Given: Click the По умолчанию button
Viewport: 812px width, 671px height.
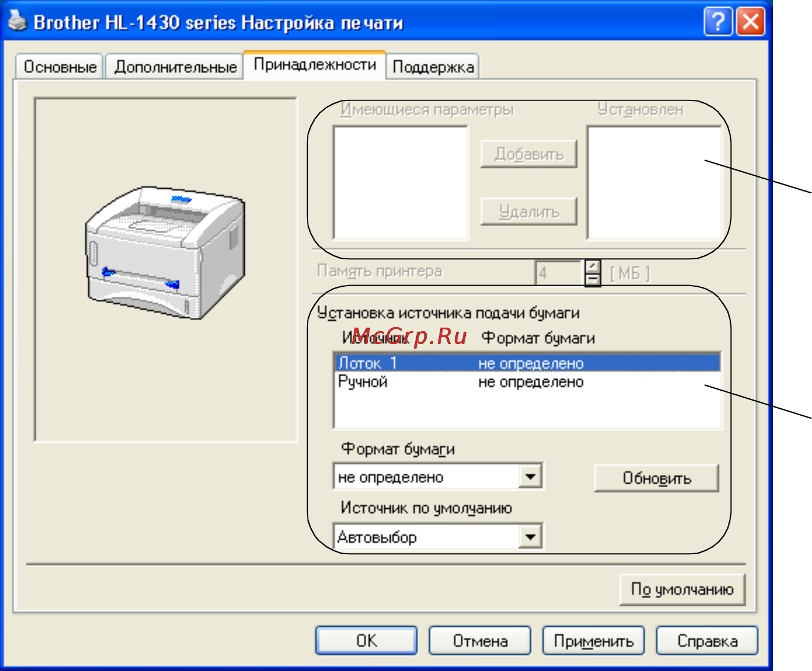Looking at the screenshot, I should (682, 590).
